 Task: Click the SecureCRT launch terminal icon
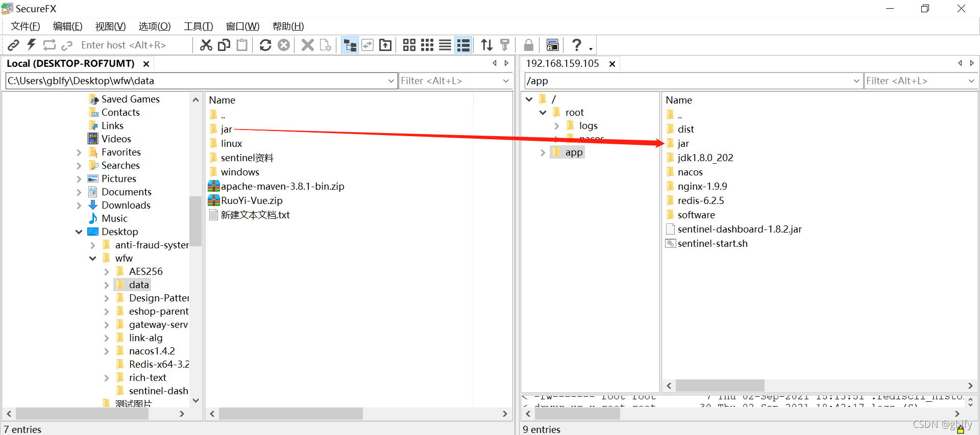pyautogui.click(x=553, y=45)
